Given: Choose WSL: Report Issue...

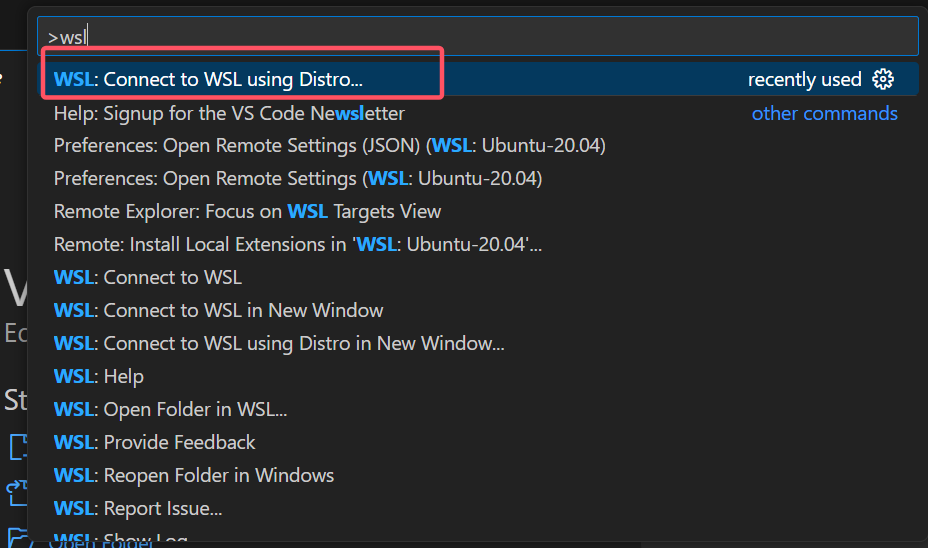Looking at the screenshot, I should [478, 508].
